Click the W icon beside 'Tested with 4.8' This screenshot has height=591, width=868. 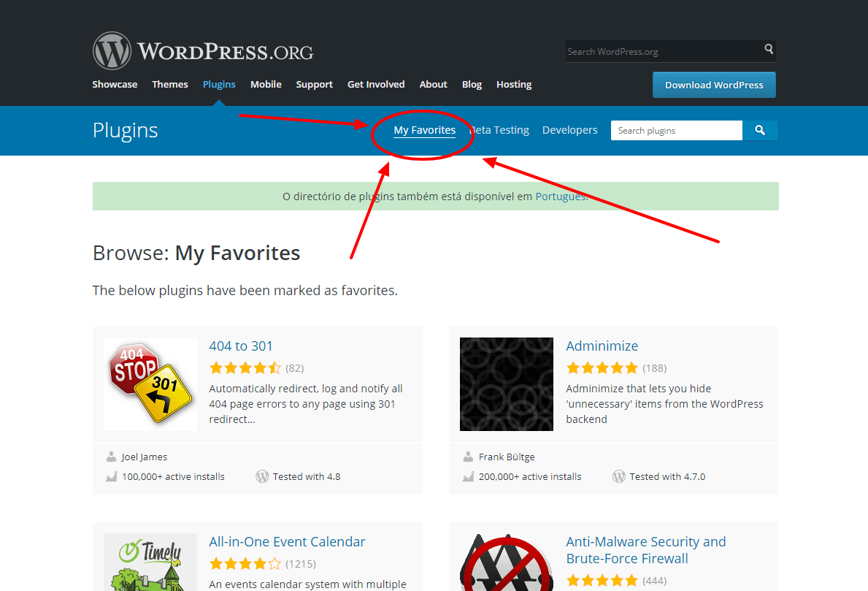coord(262,476)
